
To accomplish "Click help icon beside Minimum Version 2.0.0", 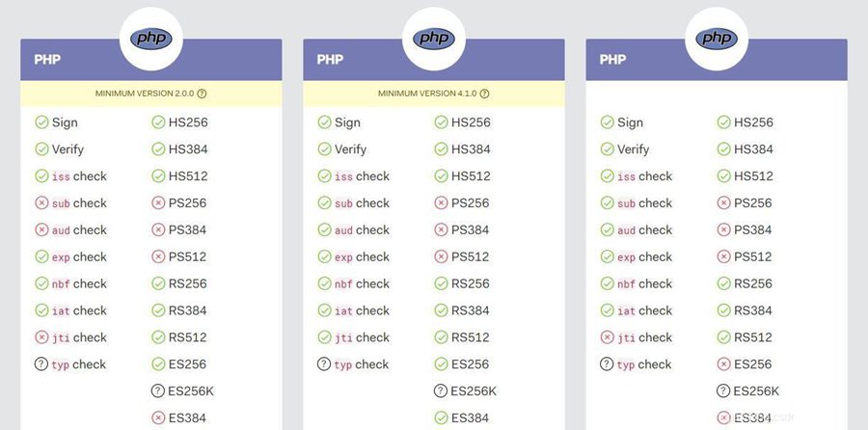I will (x=203, y=94).
